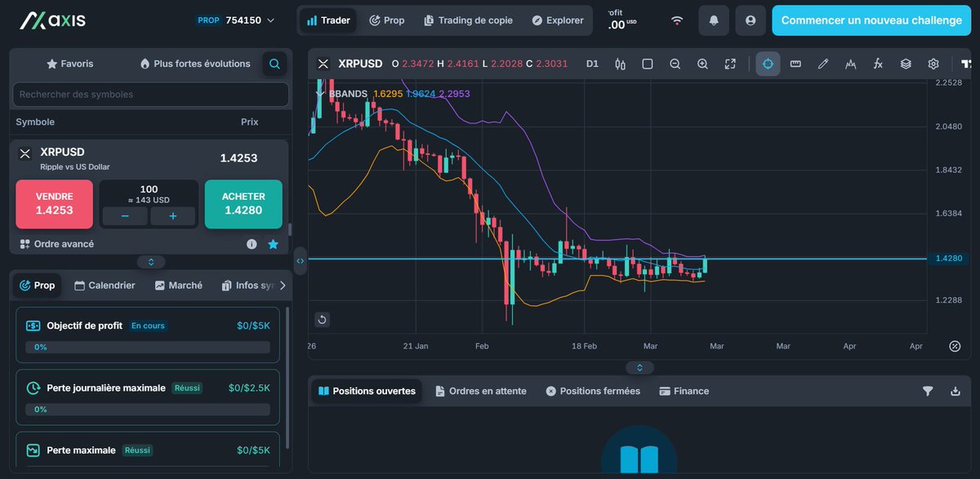Toggle the crosshair cursor tool
The width and height of the screenshot is (980, 479).
point(768,64)
